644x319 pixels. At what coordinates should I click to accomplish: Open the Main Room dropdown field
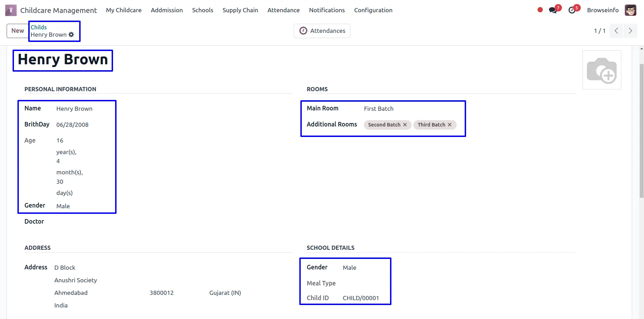click(x=412, y=109)
